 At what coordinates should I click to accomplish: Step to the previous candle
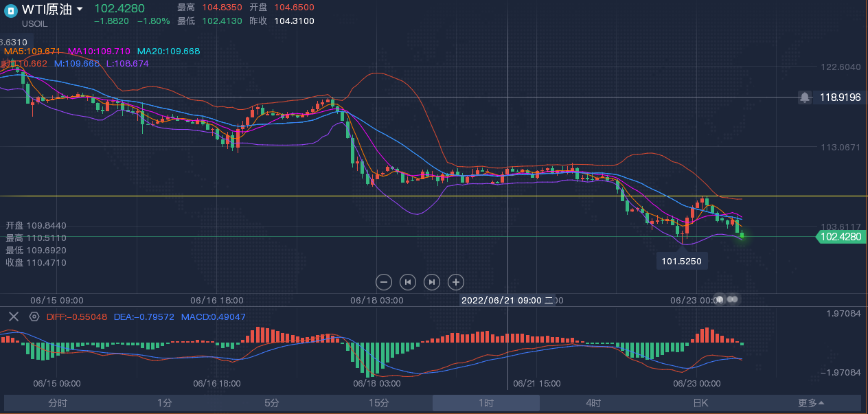pos(408,281)
